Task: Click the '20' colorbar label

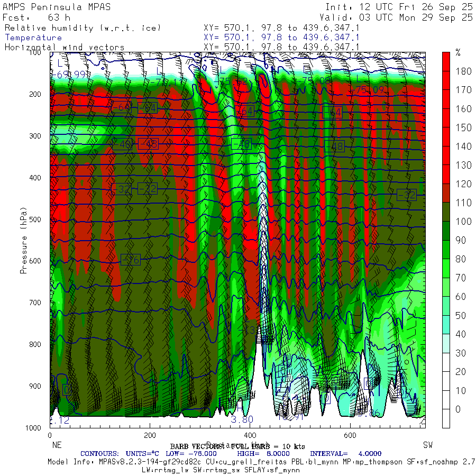Action: click(461, 372)
